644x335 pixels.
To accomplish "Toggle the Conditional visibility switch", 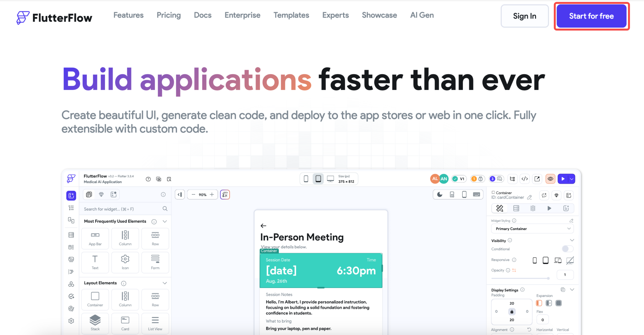I will pyautogui.click(x=567, y=249).
